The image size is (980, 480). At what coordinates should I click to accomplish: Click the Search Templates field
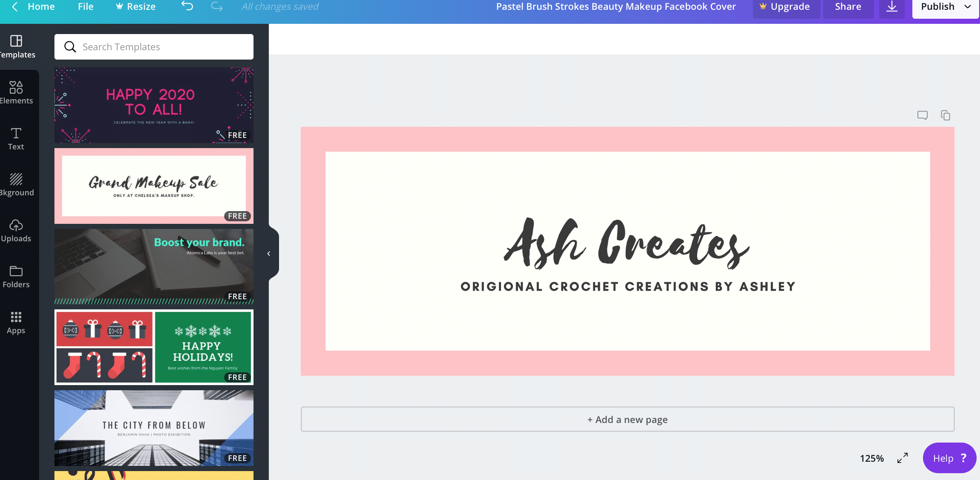pos(154,47)
